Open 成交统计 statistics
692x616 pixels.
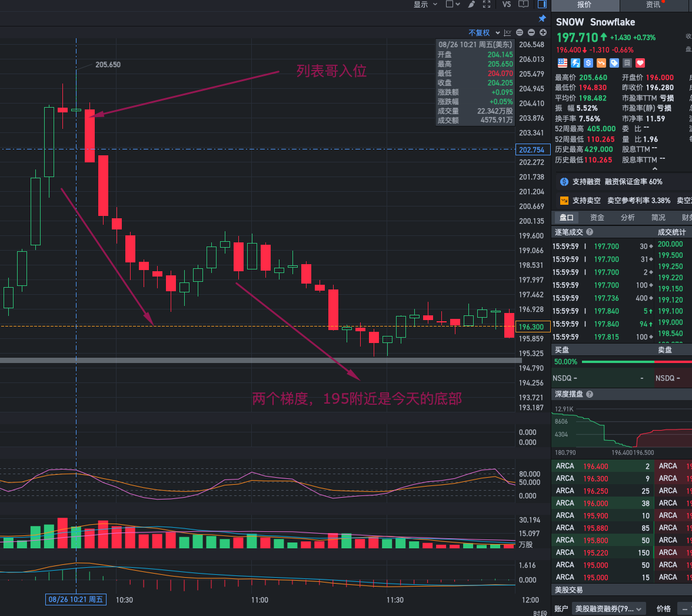tap(672, 232)
